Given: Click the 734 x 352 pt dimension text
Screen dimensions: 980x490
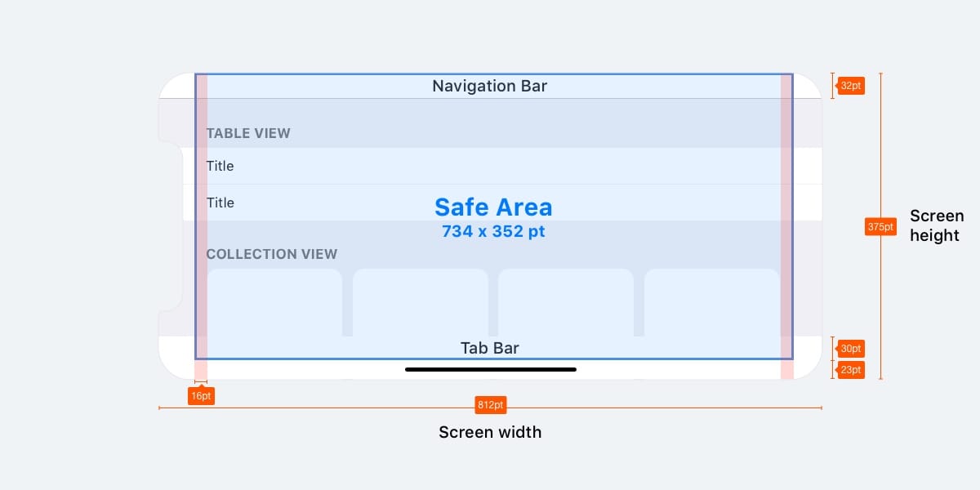Looking at the screenshot, I should [x=493, y=231].
